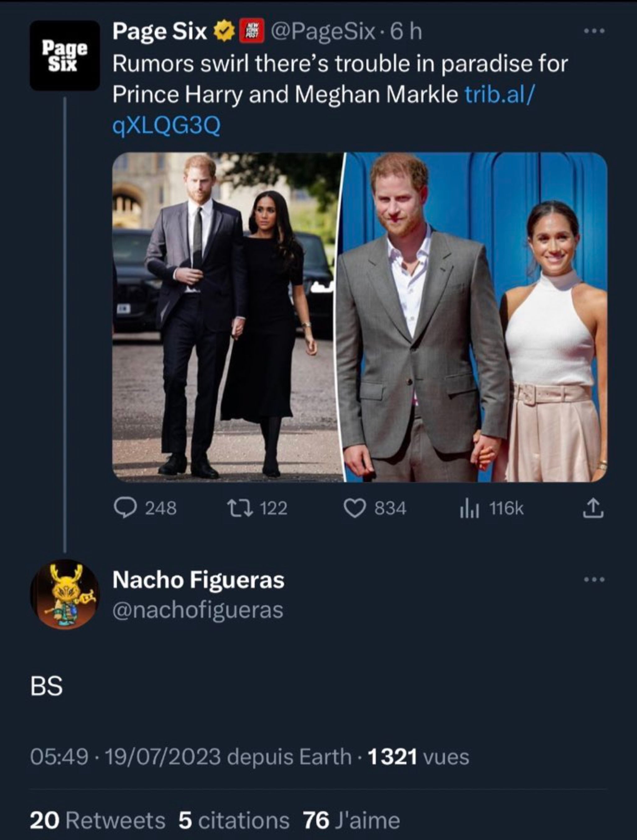Open more options on Page Six tweet
This screenshot has height=840, width=637.
coord(594,31)
